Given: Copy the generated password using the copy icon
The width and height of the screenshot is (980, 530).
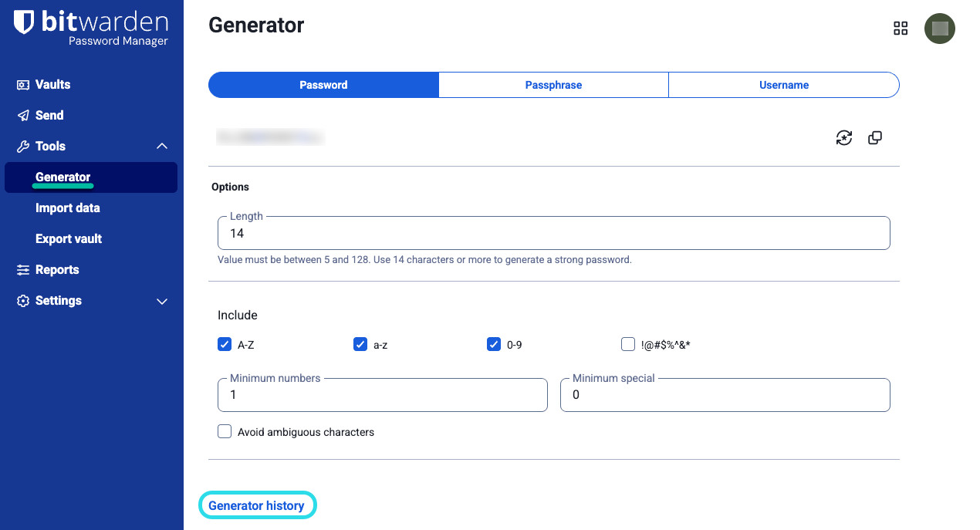Looking at the screenshot, I should (874, 137).
